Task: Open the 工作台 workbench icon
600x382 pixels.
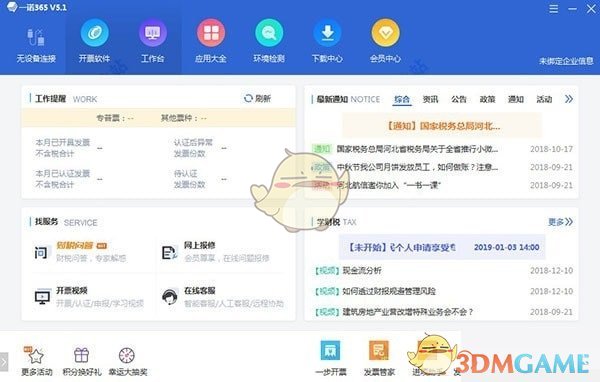Action: 153,33
